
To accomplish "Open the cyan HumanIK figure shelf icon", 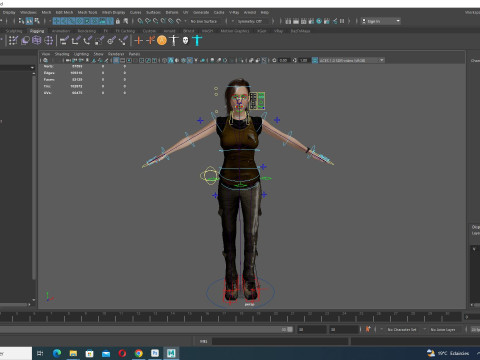I will tap(197, 41).
